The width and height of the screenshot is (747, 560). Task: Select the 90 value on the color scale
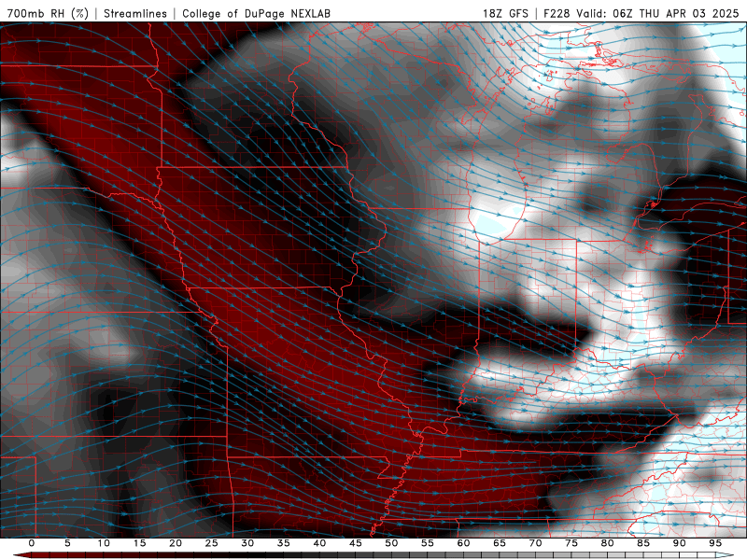click(679, 543)
